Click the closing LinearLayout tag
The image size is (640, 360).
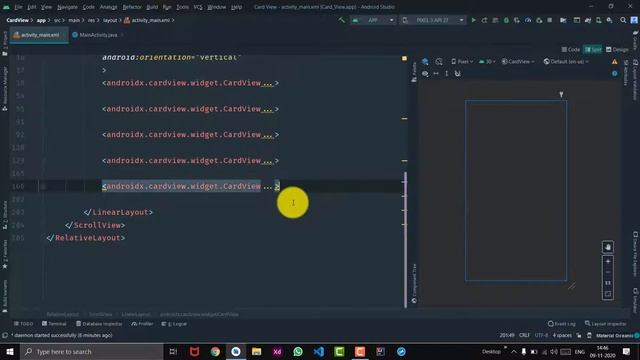pyautogui.click(x=118, y=212)
